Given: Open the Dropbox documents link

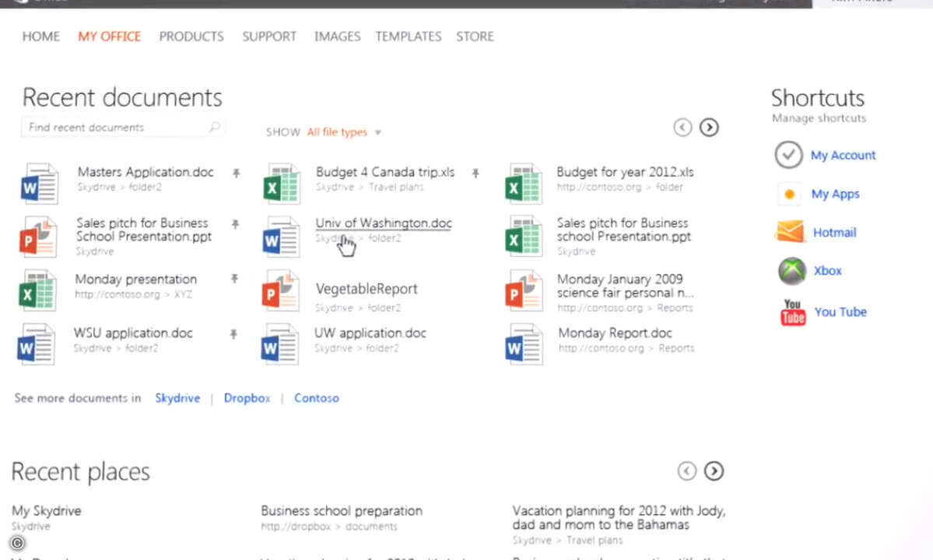Looking at the screenshot, I should pos(247,397).
